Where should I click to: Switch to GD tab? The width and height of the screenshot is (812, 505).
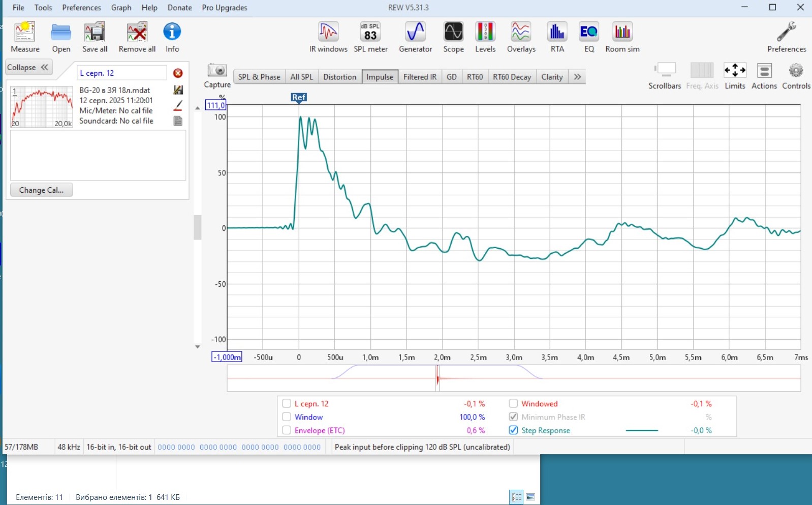click(452, 77)
